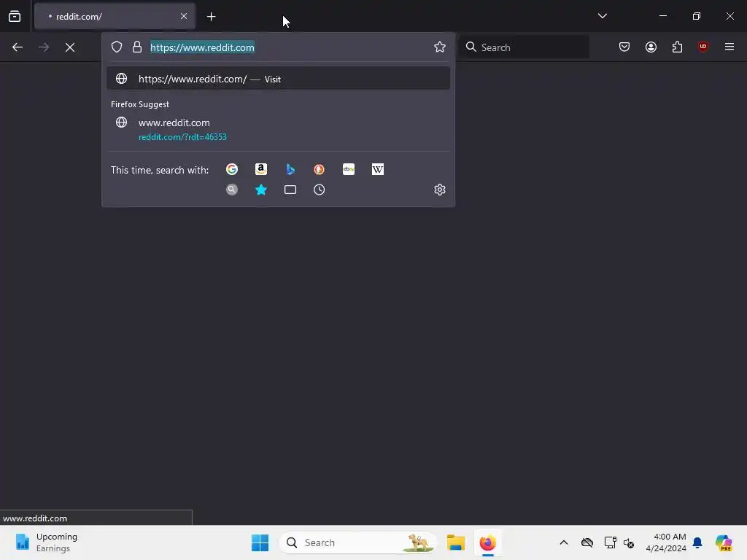
Task: Open File Explorer from taskbar
Action: (456, 542)
